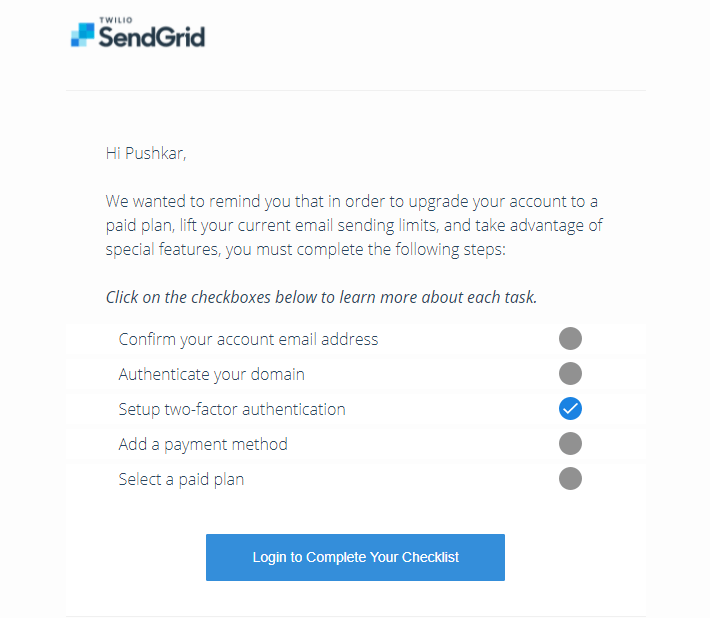Toggle the grey circle for Select a paid plan
Image resolution: width=710 pixels, height=618 pixels.
pos(570,479)
